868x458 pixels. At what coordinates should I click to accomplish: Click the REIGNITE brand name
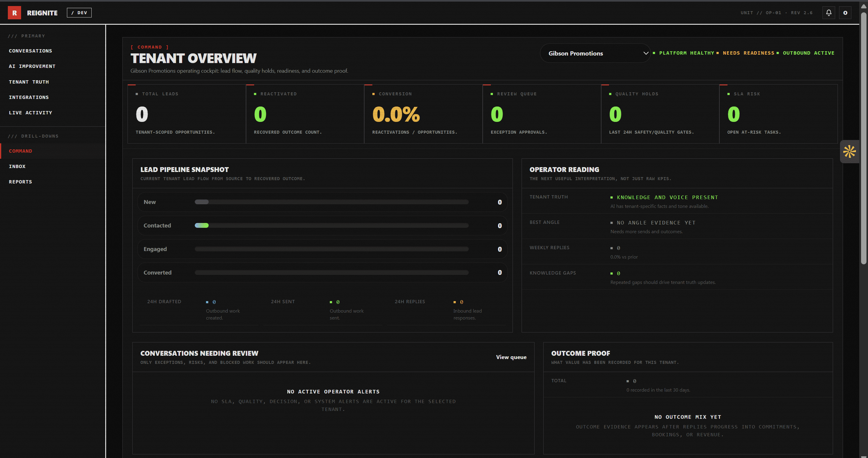[42, 13]
